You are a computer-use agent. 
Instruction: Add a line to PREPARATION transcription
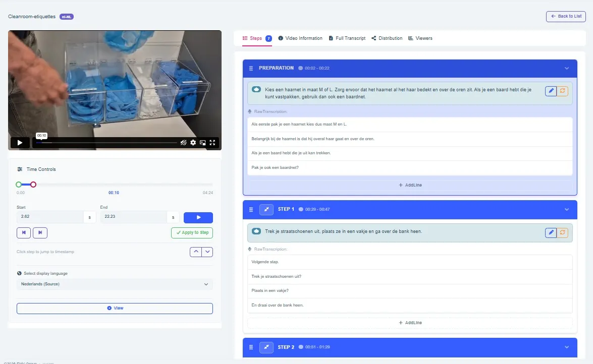(x=410, y=185)
